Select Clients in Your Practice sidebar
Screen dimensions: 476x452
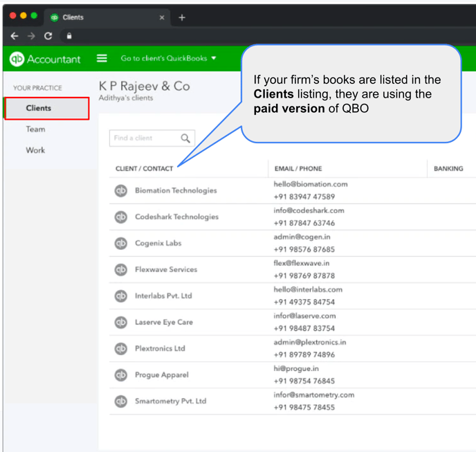[47, 108]
